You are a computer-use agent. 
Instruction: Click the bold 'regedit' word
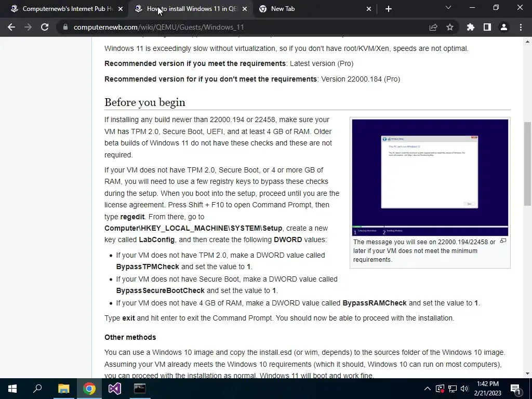(132, 217)
